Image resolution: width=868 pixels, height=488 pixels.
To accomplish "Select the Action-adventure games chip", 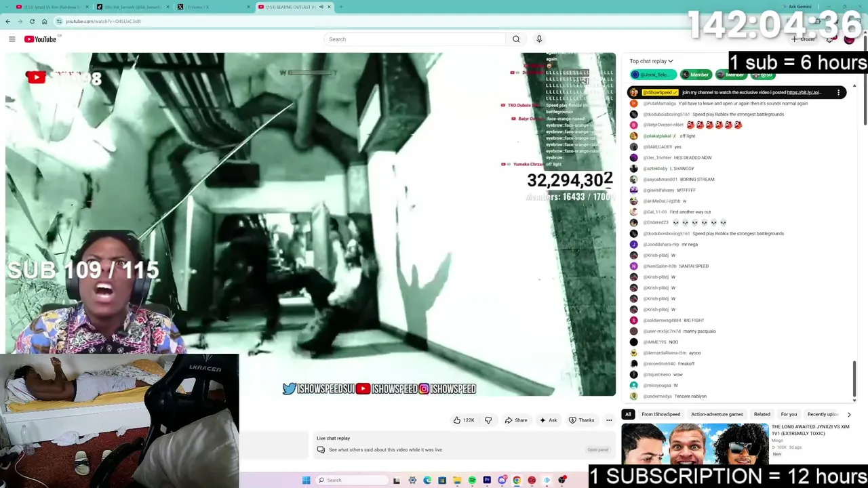I will point(717,414).
